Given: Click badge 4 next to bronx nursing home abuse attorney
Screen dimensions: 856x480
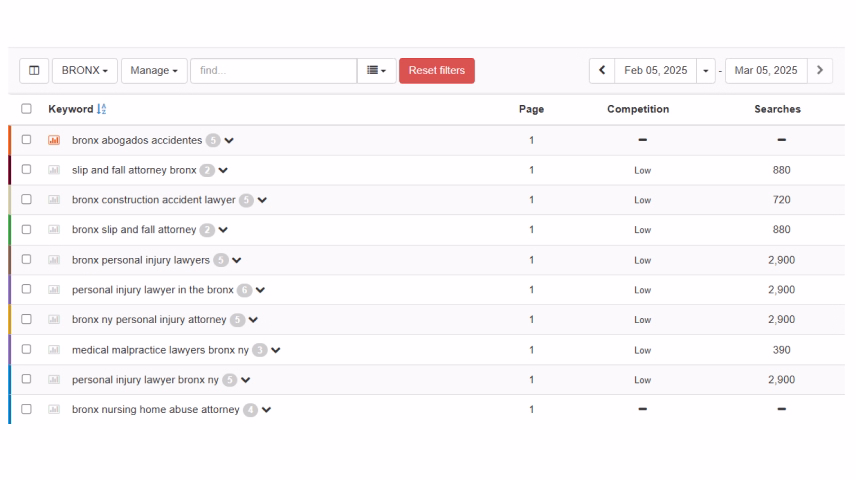Looking at the screenshot, I should pyautogui.click(x=251, y=410).
